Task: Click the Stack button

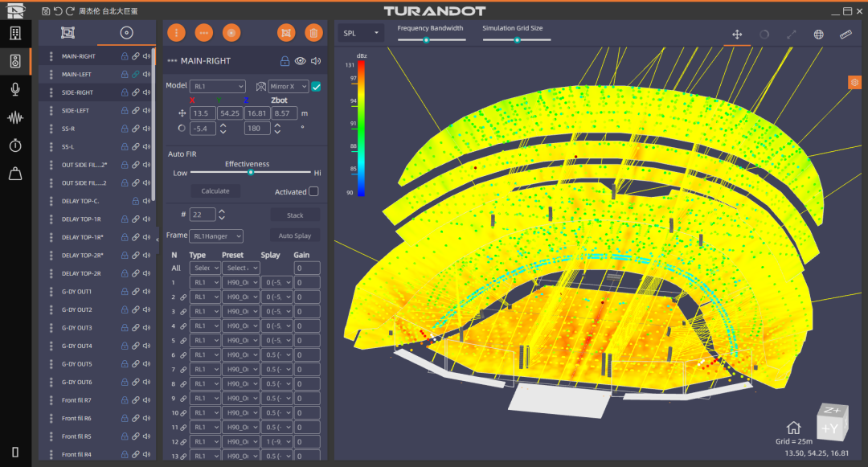Action: [x=295, y=215]
